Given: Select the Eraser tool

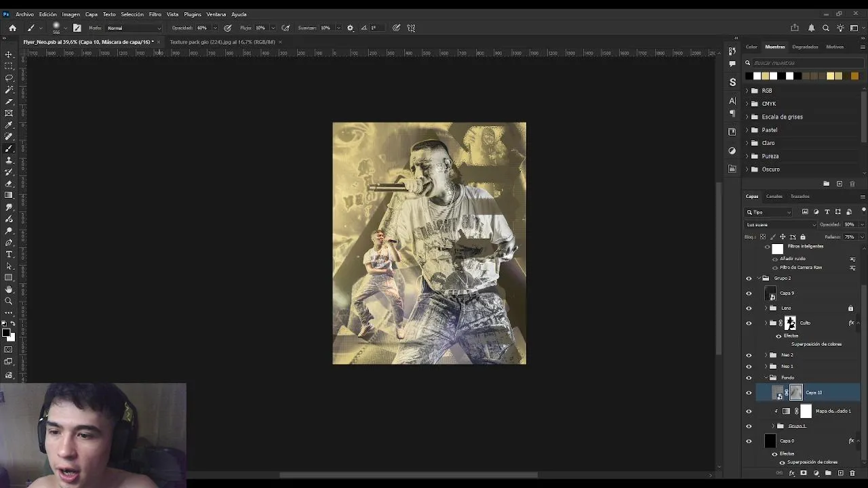Looking at the screenshot, I should coord(9,184).
